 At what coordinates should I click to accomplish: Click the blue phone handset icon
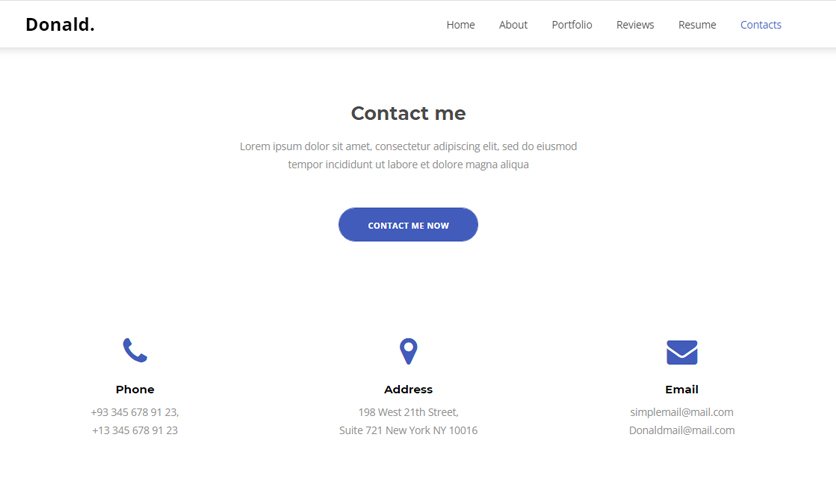point(135,350)
